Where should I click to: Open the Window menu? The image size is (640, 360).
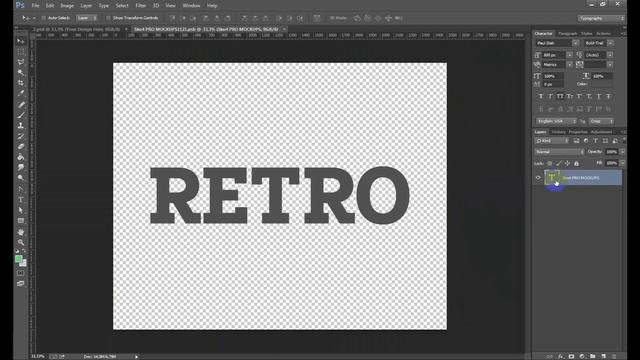tap(191, 6)
